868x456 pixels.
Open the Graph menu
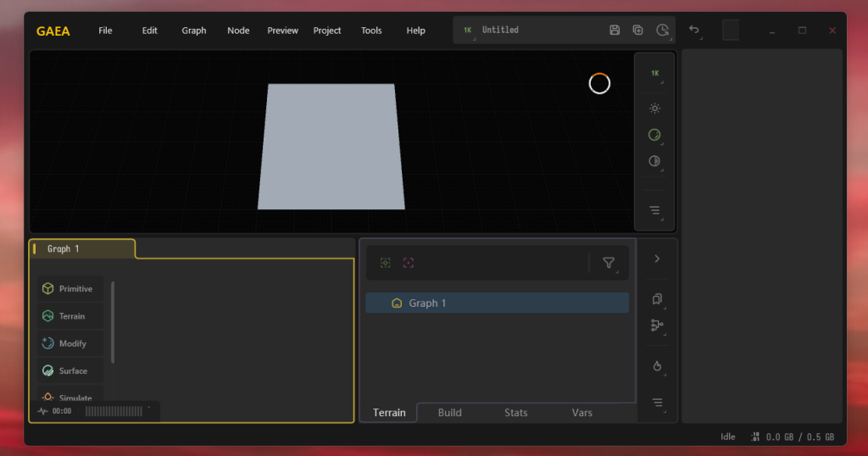(x=194, y=31)
